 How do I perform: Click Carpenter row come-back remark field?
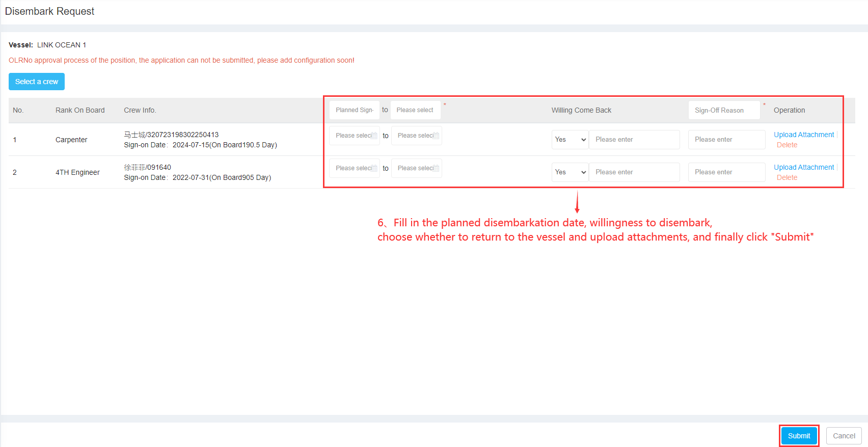point(634,140)
